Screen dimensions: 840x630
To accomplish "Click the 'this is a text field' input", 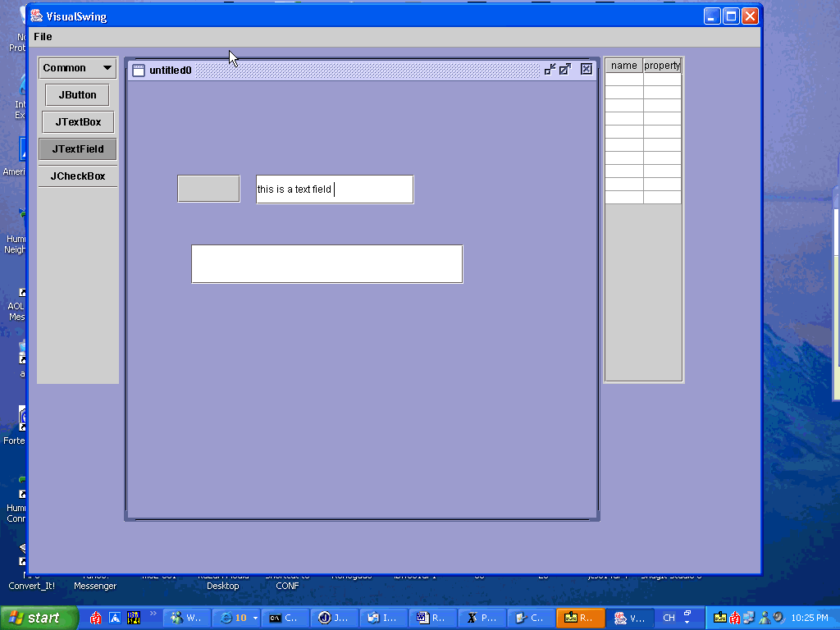I will (x=335, y=189).
